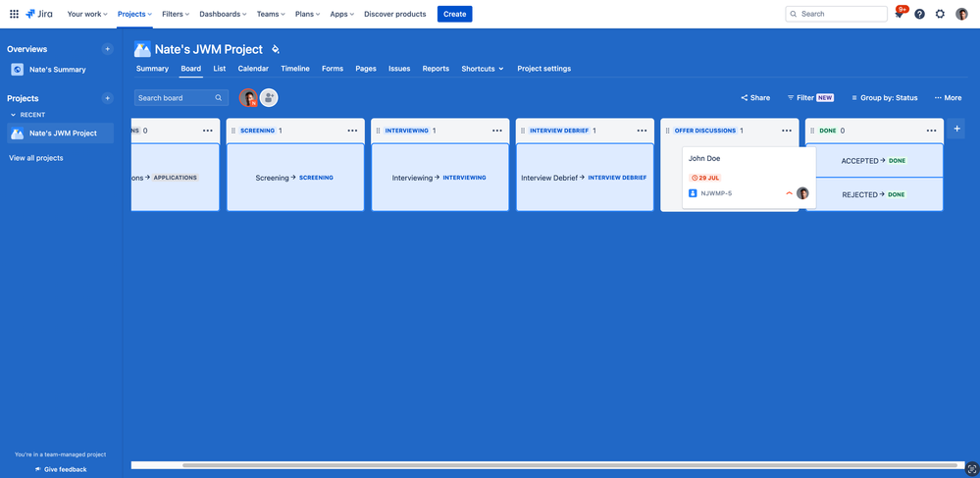Switch to the Summary tab
This screenshot has height=478, width=980.
152,69
